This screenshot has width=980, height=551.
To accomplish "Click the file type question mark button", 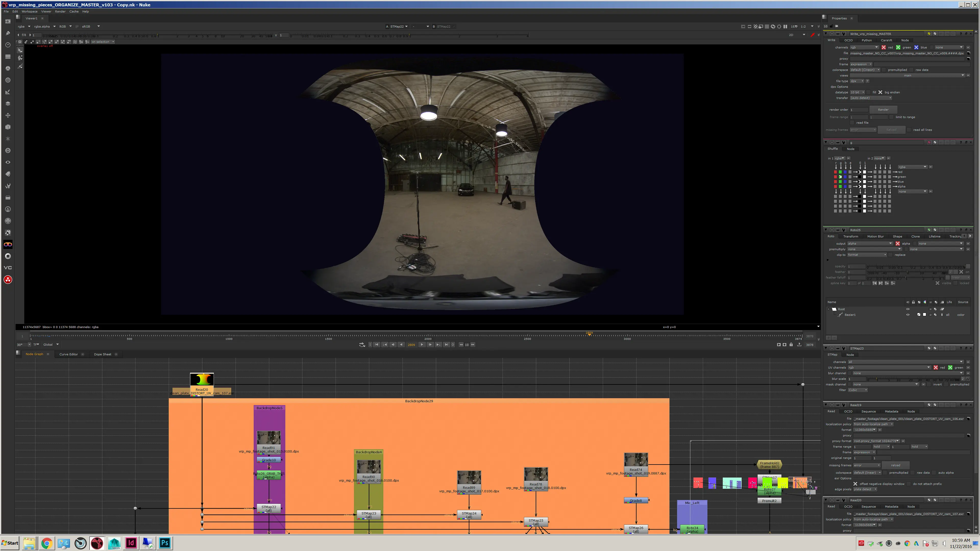I will pyautogui.click(x=867, y=81).
